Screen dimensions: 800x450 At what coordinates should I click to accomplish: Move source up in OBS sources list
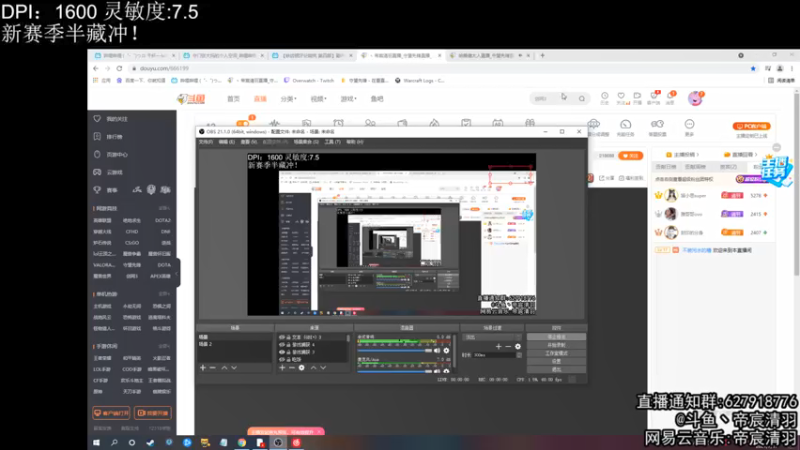(313, 367)
